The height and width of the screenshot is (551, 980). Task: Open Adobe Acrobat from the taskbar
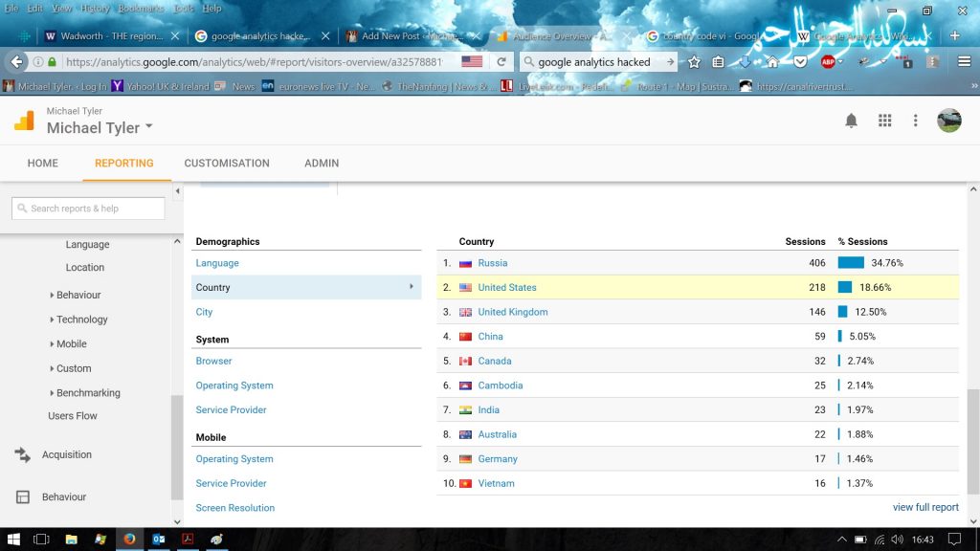pos(188,540)
